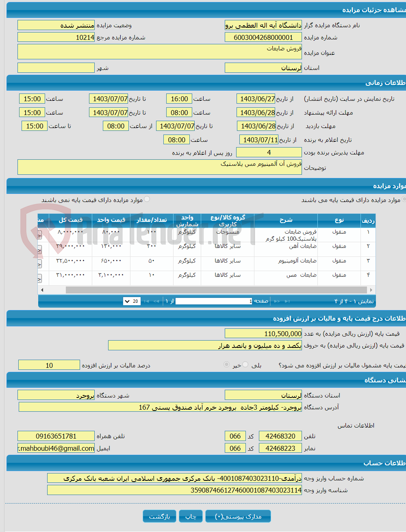This screenshot has height=532, width=406.
Task: Click the deposit ID field 359087466...
Action: [174, 490]
